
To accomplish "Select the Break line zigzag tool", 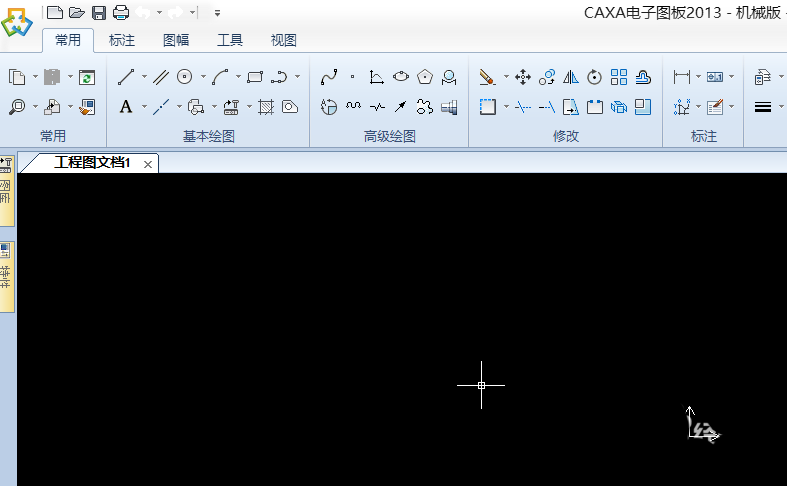I will click(x=377, y=106).
